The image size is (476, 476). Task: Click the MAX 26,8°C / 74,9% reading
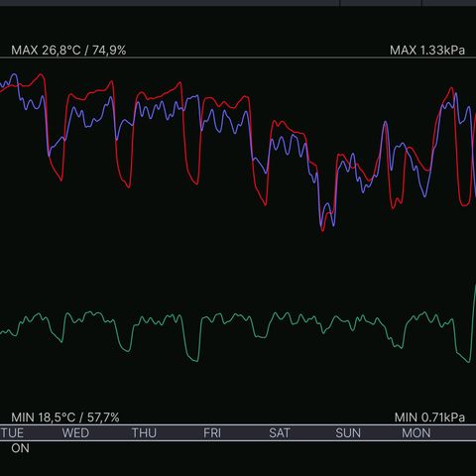pyautogui.click(x=68, y=51)
